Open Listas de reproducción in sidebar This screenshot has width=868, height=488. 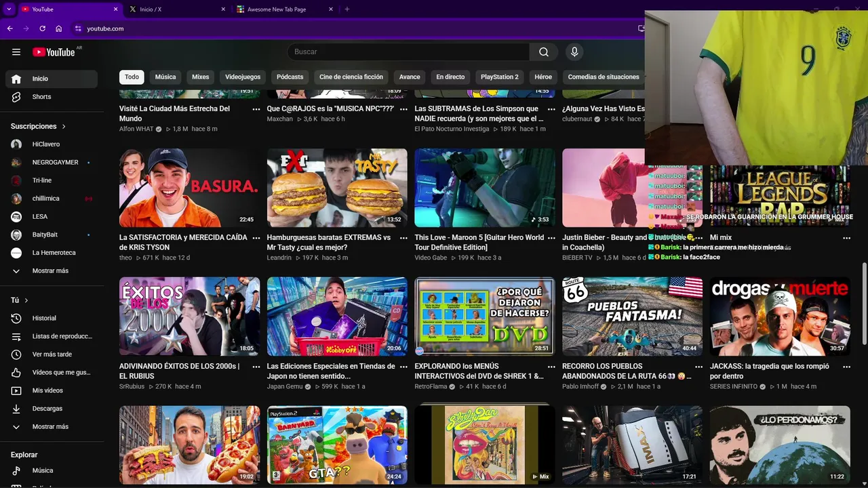point(52,336)
